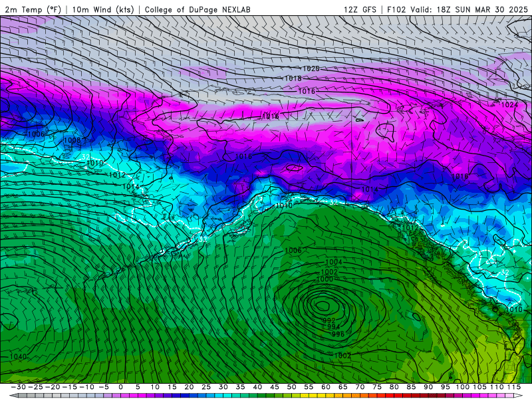Screen dimensions: 532x399
Task: Select the 95 color scale tick label
Action: click(445, 387)
